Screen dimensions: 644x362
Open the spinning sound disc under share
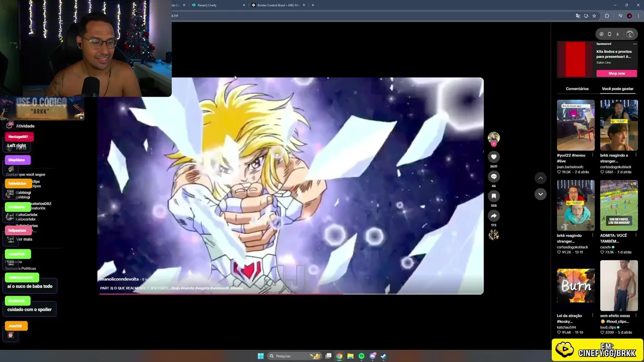coord(494,235)
